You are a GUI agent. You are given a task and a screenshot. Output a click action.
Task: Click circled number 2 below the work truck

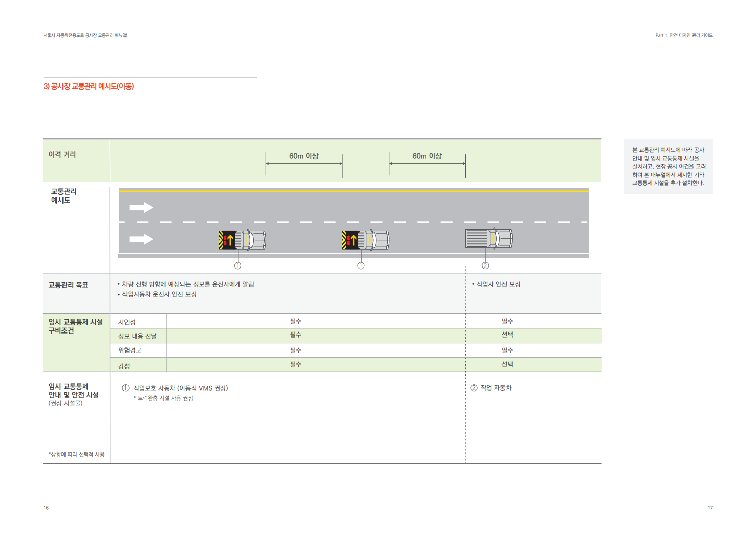coord(485,266)
